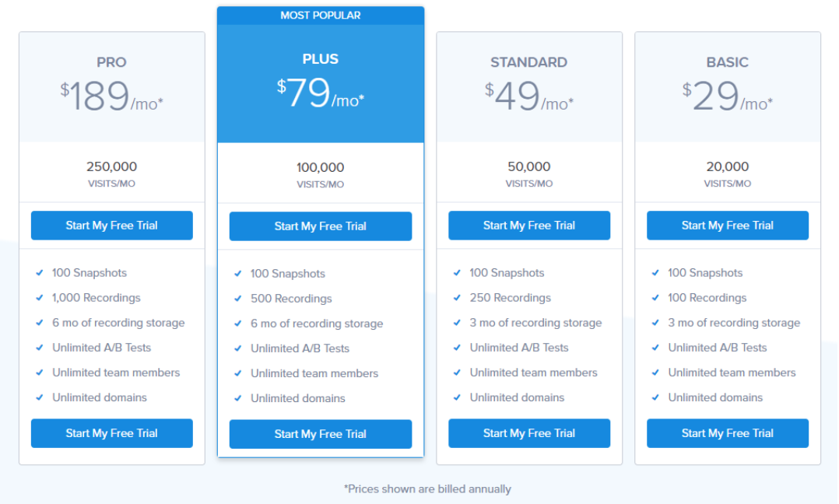Start PLUS free trial below the feature list
The height and width of the screenshot is (504, 839).
pos(320,434)
